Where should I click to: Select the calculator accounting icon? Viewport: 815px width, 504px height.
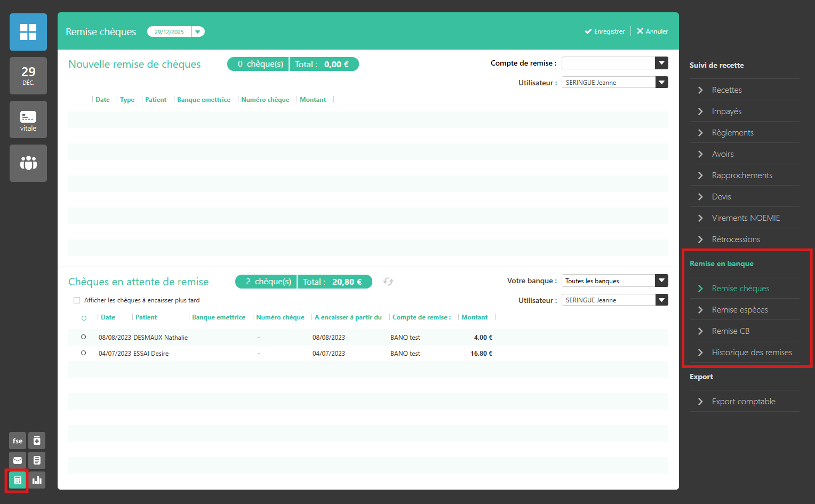[x=18, y=480]
